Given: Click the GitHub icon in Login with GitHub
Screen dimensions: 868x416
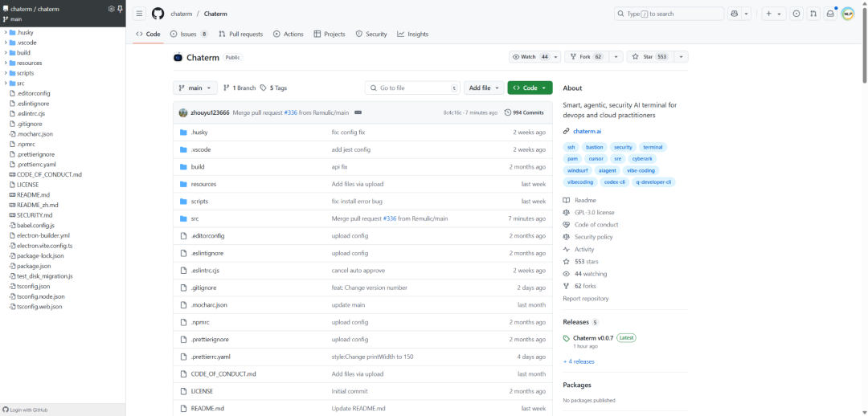Looking at the screenshot, I should point(6,410).
